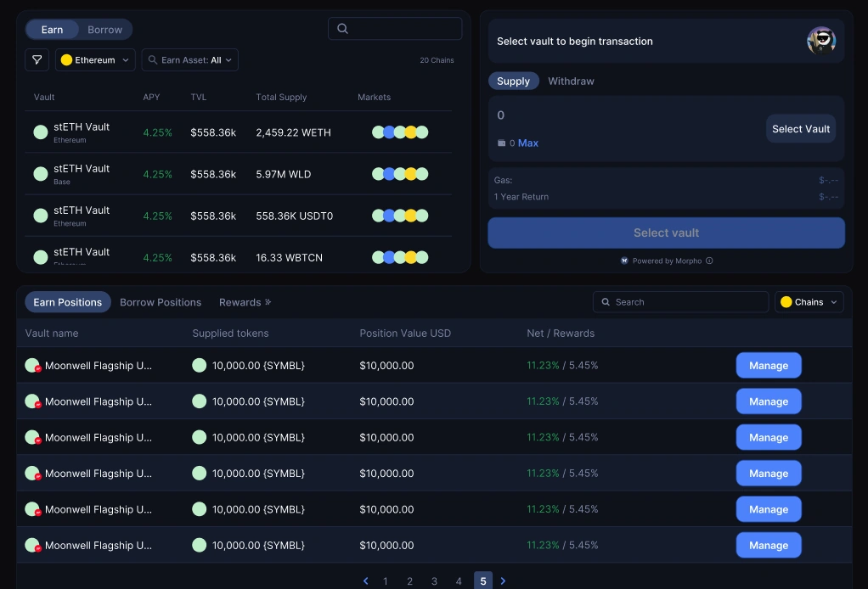868x589 pixels.
Task: Click the yellow coin icon in the Chains selector
Action: pyautogui.click(x=786, y=302)
